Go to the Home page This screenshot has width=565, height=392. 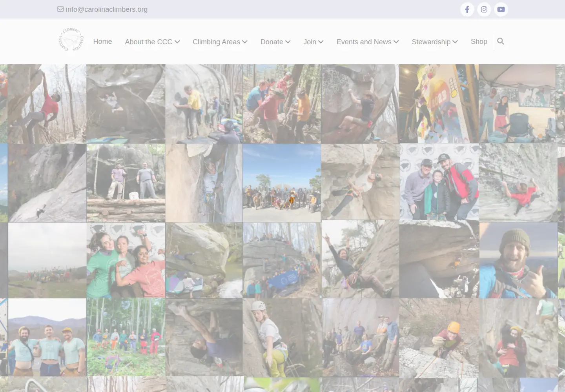click(102, 42)
